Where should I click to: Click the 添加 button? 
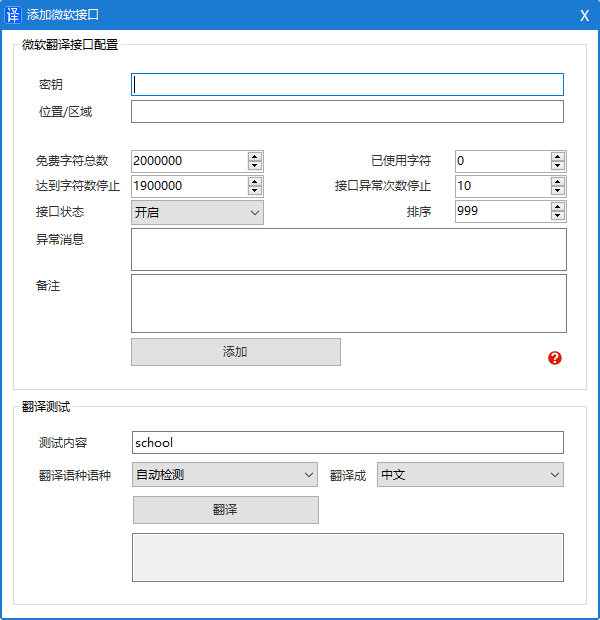235,352
